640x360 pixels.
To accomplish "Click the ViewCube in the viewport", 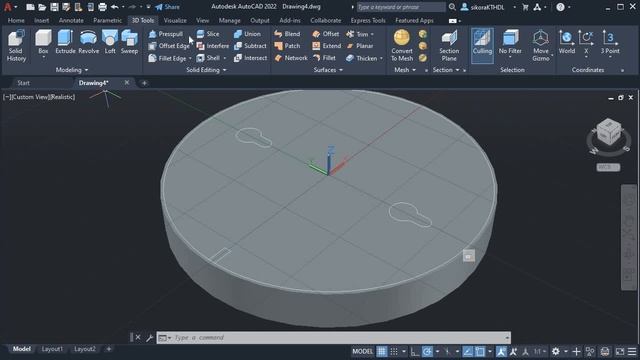I will point(608,132).
